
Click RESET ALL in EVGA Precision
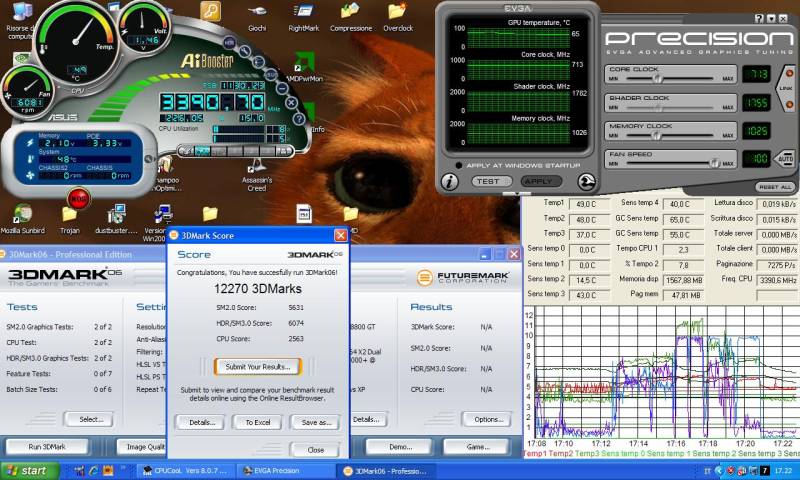pos(775,187)
